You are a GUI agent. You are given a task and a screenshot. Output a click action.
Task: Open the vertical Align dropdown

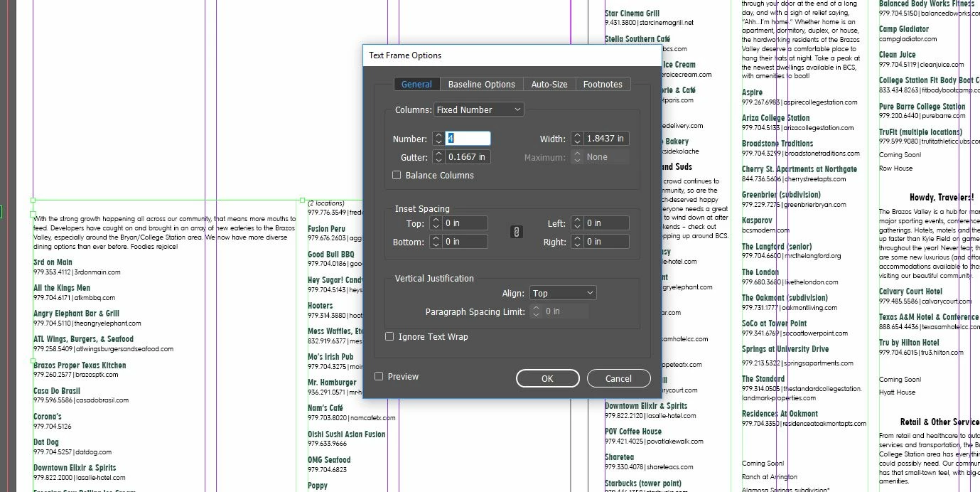pos(563,293)
